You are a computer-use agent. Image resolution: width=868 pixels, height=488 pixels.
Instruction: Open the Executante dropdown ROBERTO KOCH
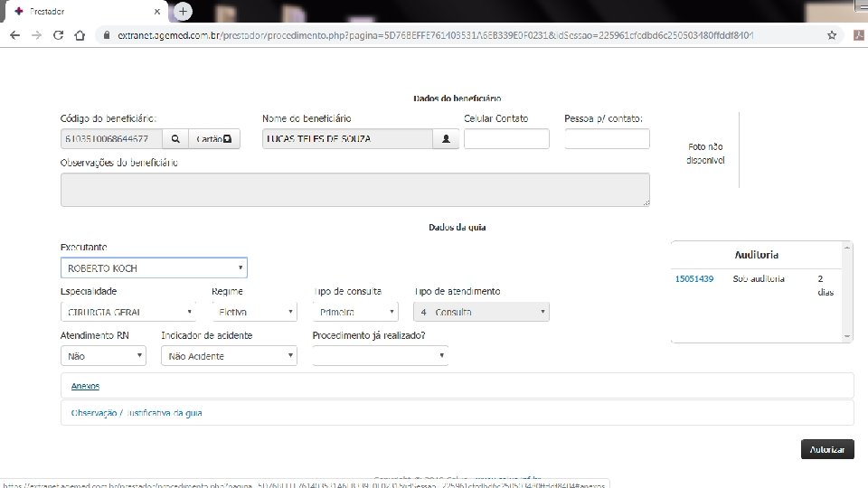(x=154, y=267)
